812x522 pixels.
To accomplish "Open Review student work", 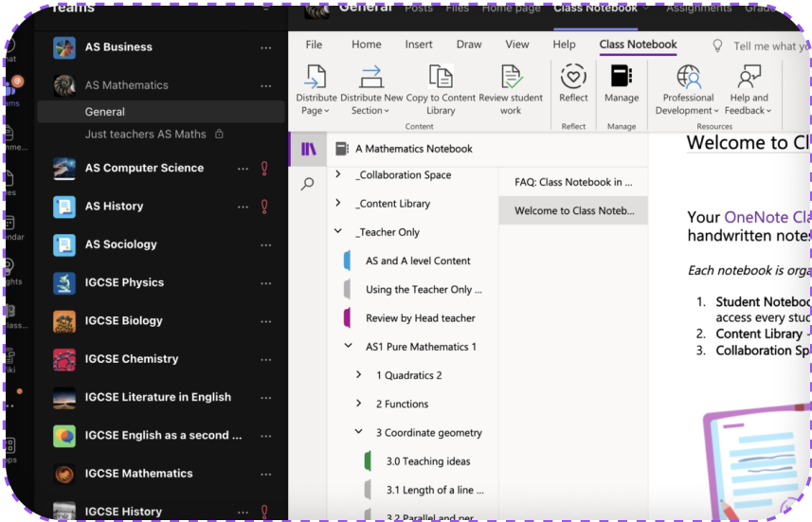I will [511, 77].
